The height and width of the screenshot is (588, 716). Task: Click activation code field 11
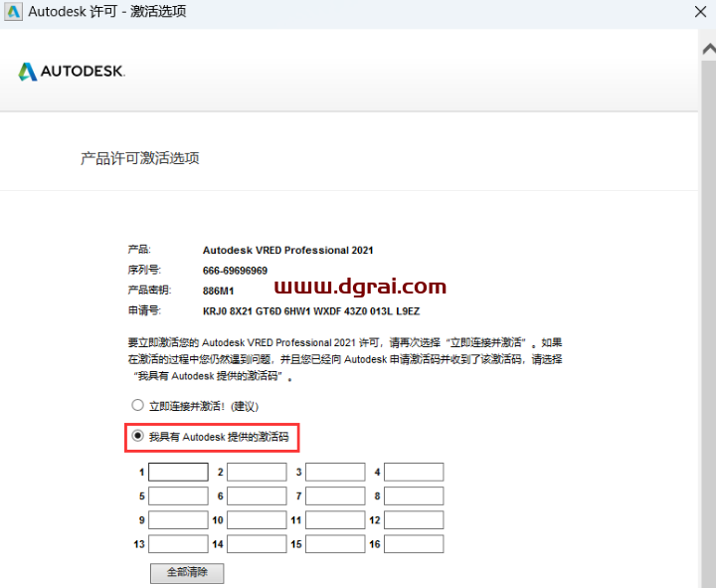pos(335,520)
